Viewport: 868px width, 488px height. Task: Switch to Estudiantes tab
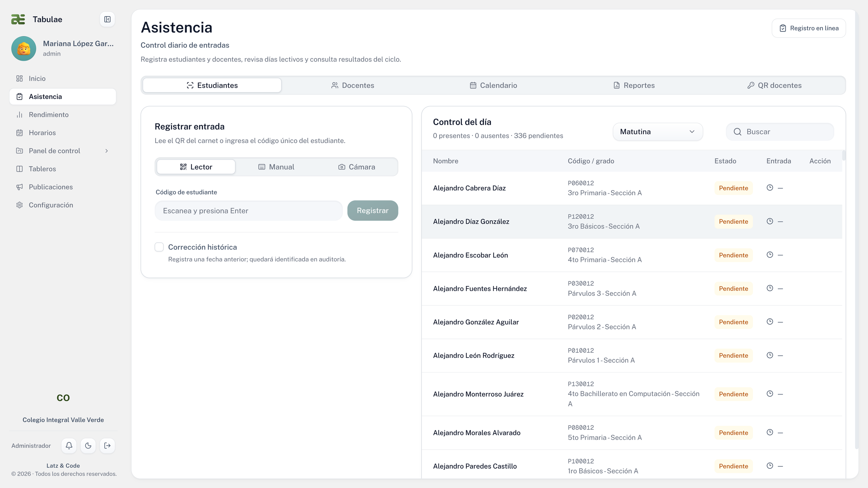click(212, 85)
